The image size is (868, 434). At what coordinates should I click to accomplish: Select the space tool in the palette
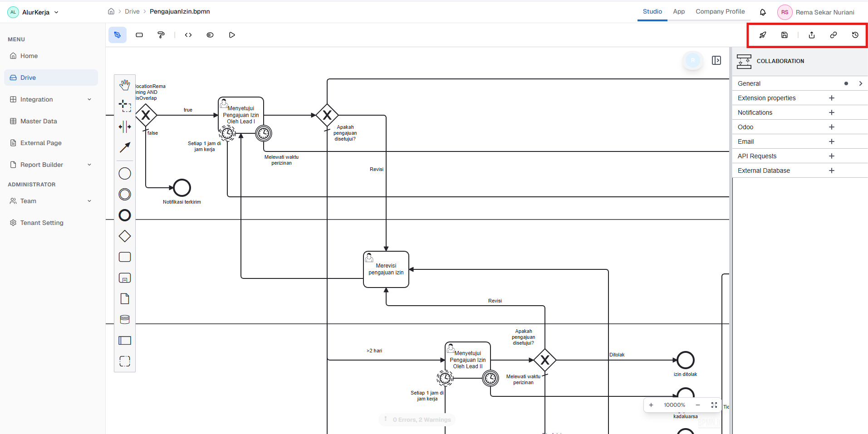pos(125,127)
